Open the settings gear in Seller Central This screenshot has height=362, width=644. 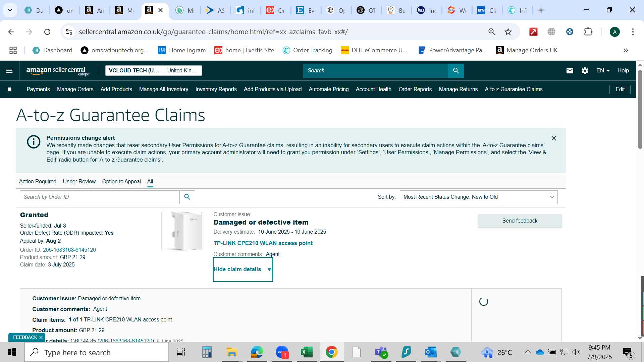pos(585,71)
